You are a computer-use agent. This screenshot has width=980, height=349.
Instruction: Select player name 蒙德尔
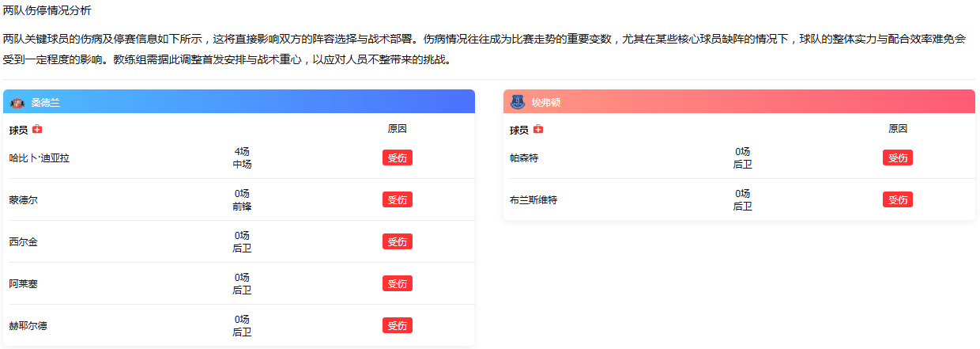[24, 200]
